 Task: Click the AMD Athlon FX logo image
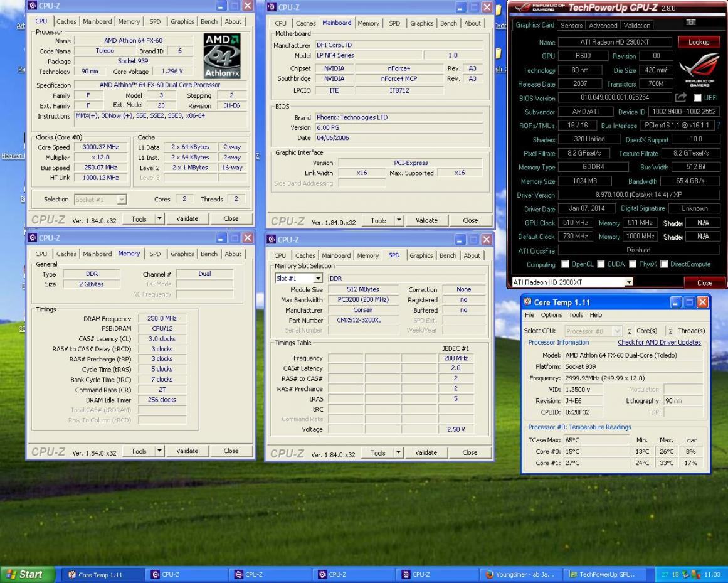(x=221, y=56)
